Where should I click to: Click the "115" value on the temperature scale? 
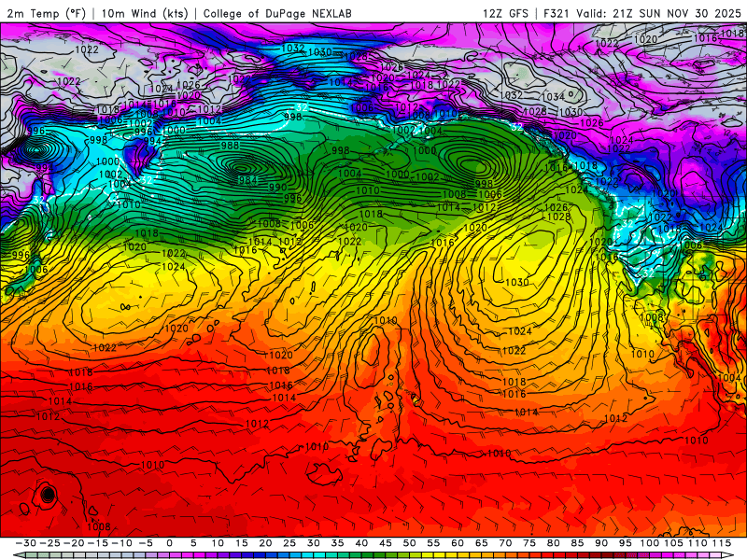722,543
